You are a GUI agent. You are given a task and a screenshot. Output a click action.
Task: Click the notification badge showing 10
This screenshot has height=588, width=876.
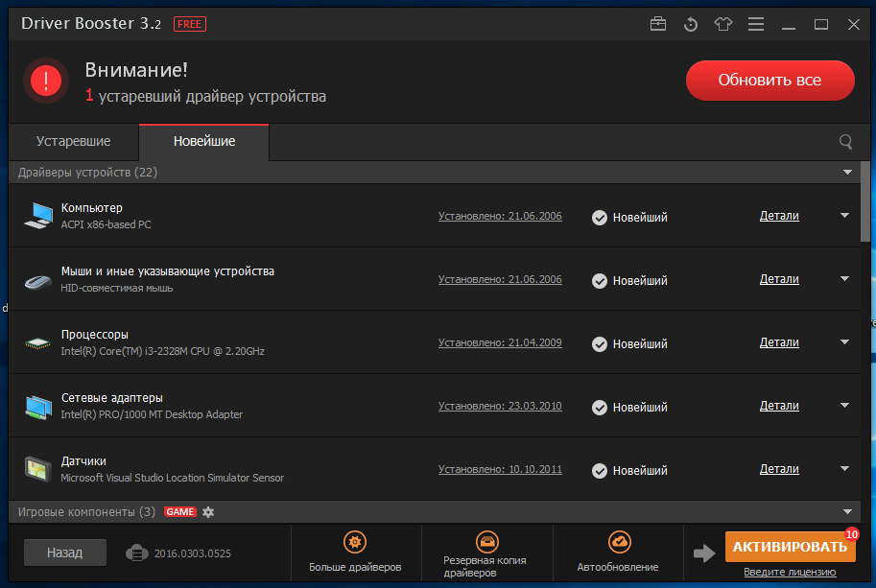click(851, 534)
